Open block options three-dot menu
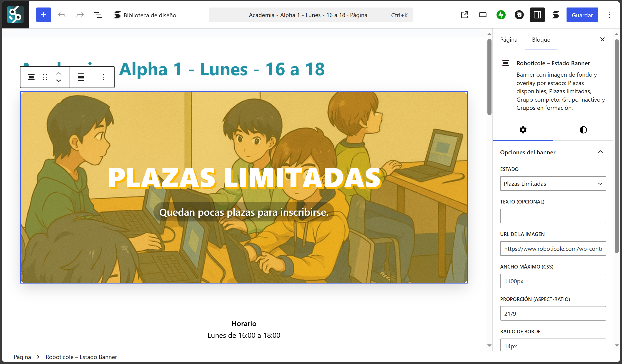Screen dimensions: 622x364 click(x=103, y=77)
